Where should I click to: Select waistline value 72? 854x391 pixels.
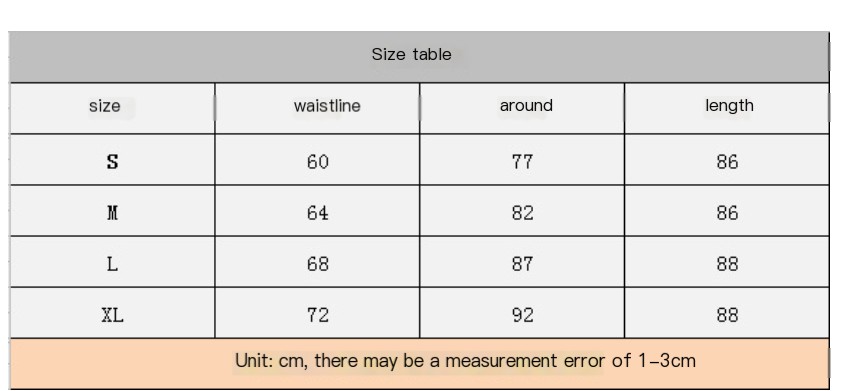click(318, 315)
